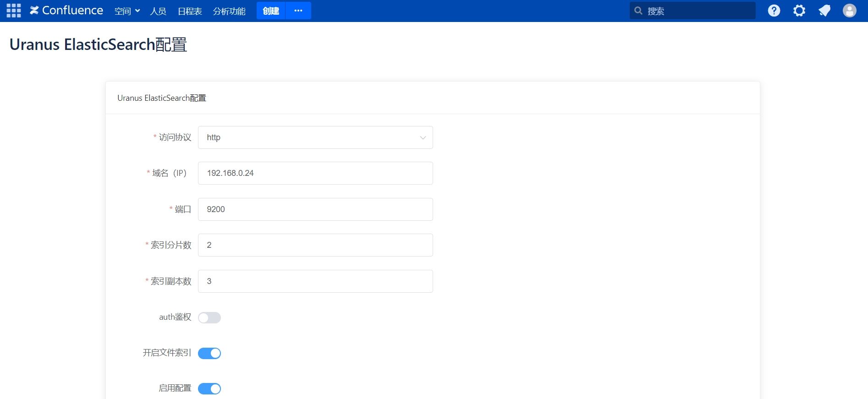
Task: Click the 创建 button
Action: pos(271,11)
